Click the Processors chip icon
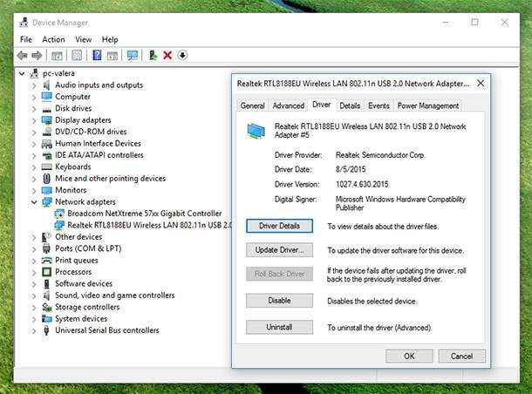The height and width of the screenshot is (394, 532). [46, 272]
